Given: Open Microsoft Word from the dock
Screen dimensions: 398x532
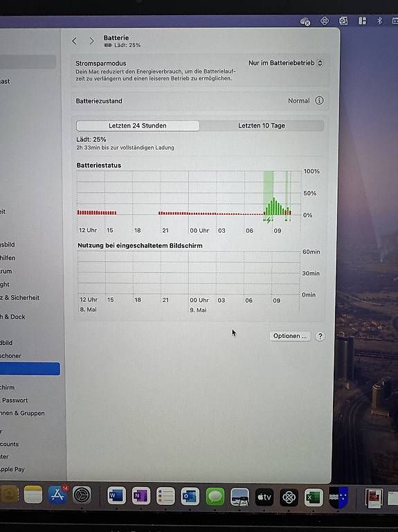Looking at the screenshot, I should [116, 496].
